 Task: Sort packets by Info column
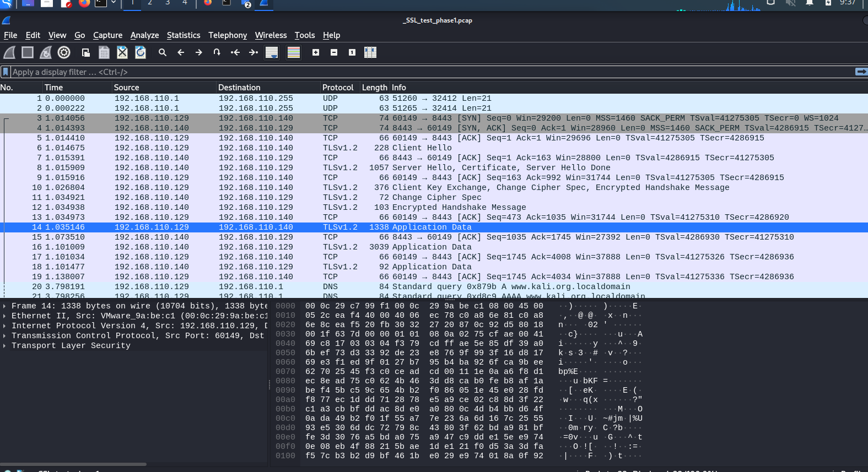pos(629,88)
